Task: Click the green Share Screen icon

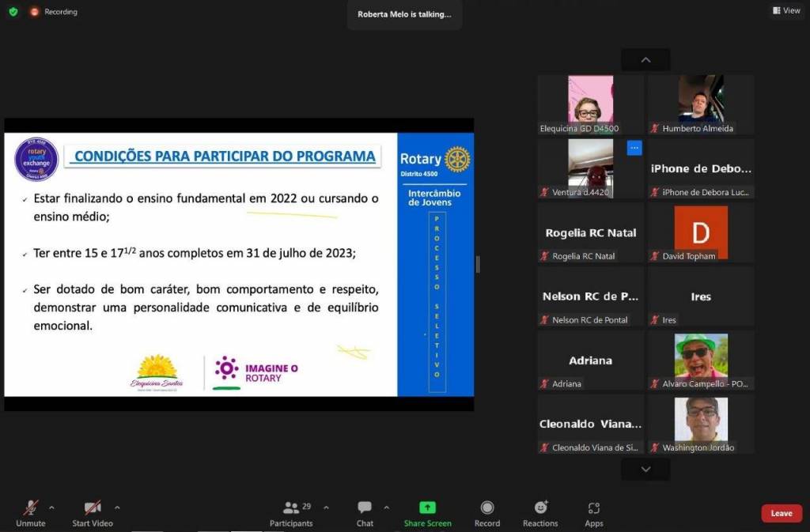Action: [x=427, y=507]
